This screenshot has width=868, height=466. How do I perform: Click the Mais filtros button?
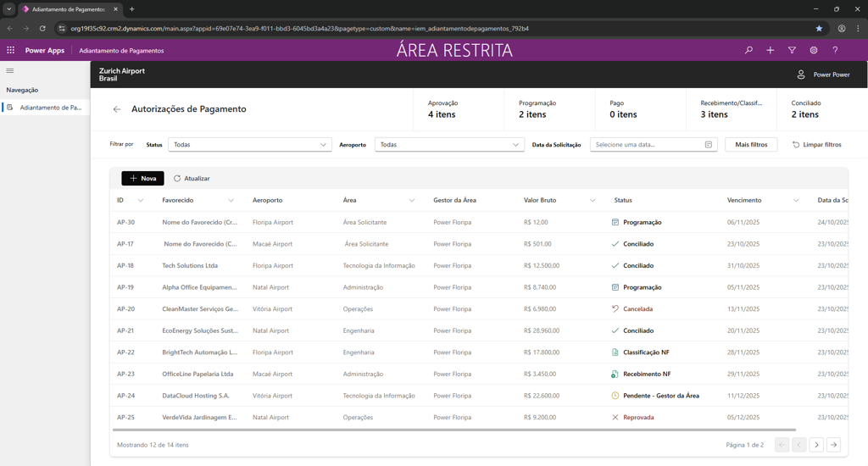point(751,145)
